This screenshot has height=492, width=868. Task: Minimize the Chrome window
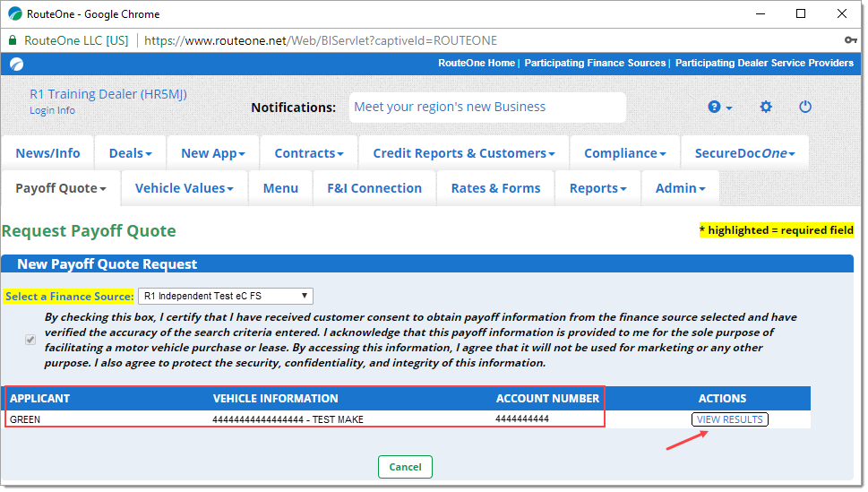click(x=761, y=13)
